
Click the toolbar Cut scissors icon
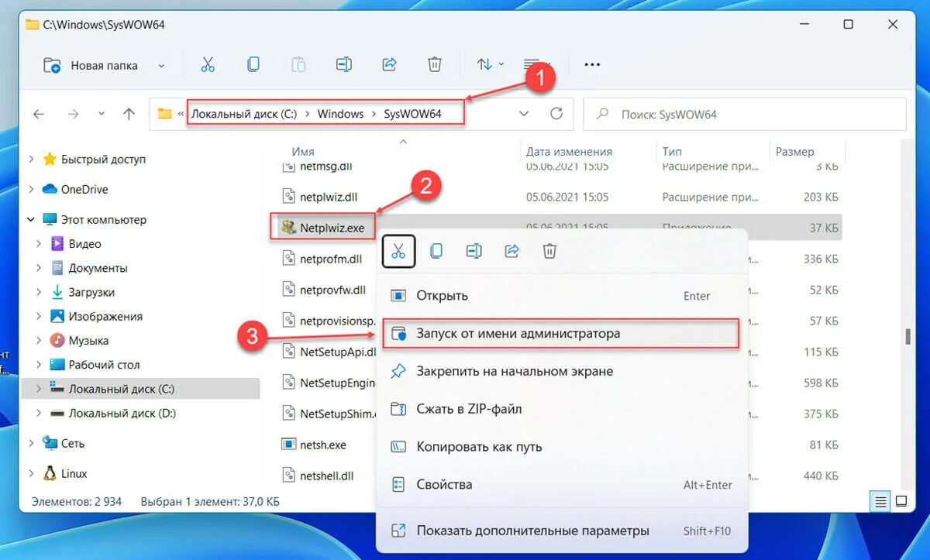207,65
